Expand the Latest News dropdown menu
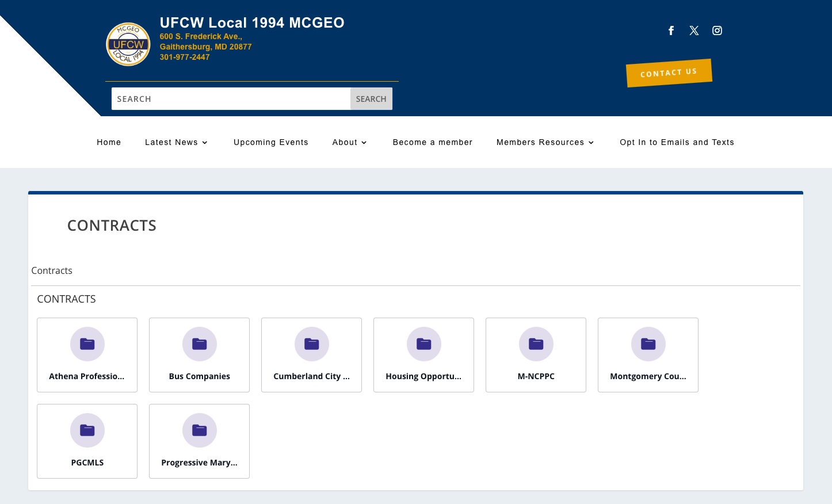The width and height of the screenshot is (832, 504). pos(176,142)
